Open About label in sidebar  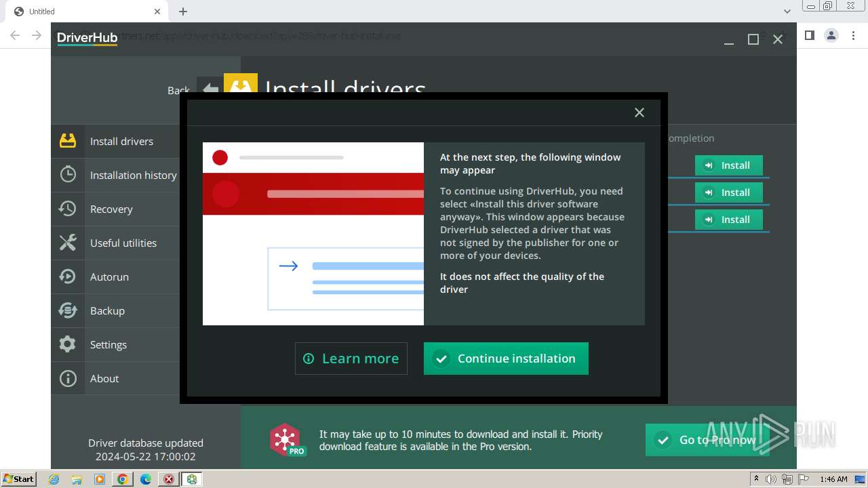[104, 378]
